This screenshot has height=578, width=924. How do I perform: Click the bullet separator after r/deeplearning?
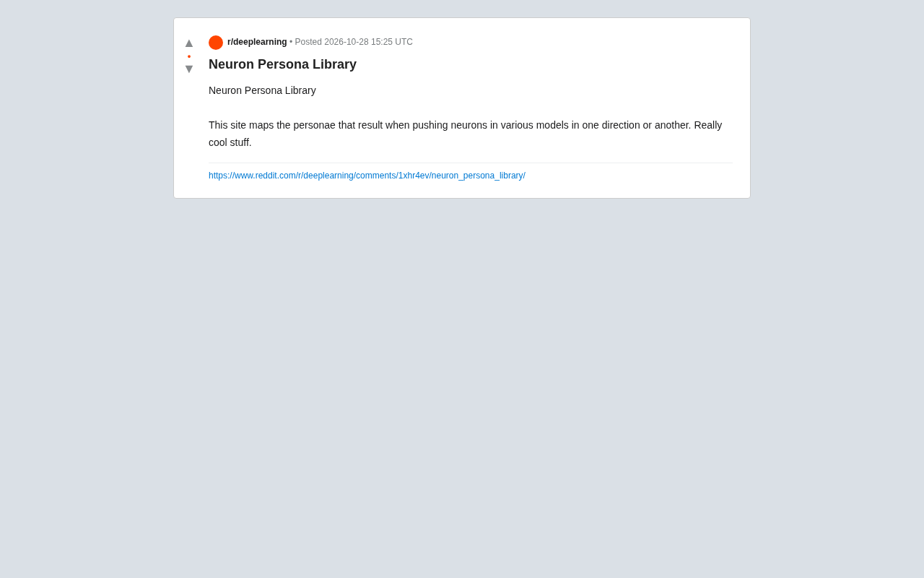[291, 42]
